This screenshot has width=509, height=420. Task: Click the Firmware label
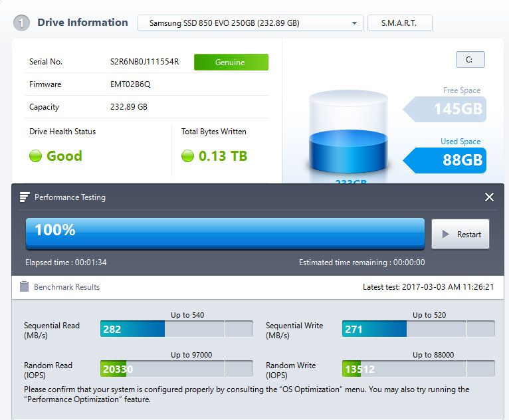[x=45, y=84]
